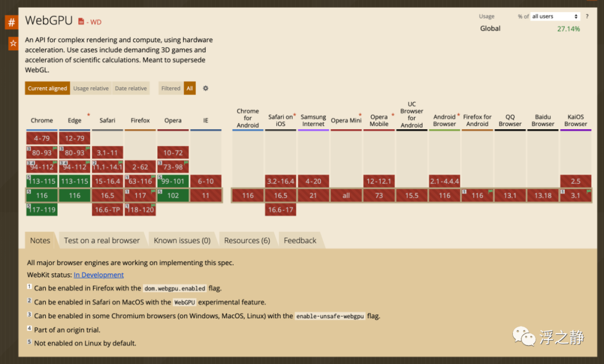Select the Safari on iOS 16.6-17 cell
Image resolution: width=604 pixels, height=364 pixels.
(x=280, y=210)
